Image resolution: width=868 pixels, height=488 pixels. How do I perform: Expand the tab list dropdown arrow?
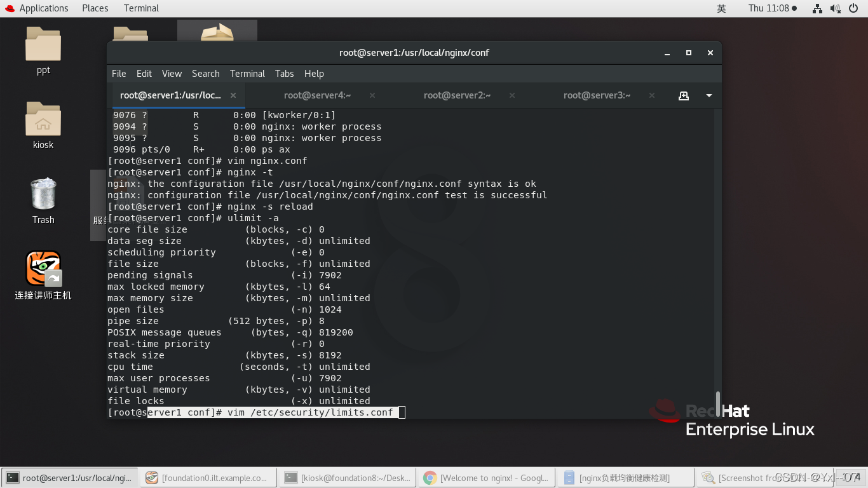(709, 96)
